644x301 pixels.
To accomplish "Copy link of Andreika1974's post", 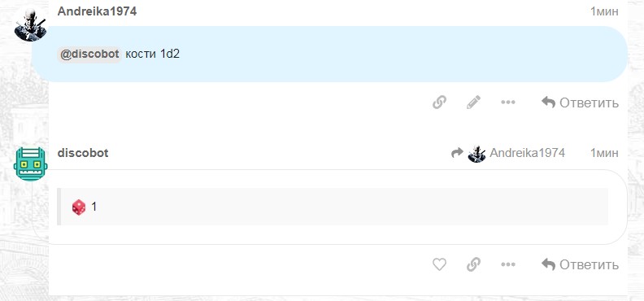I will coord(439,102).
